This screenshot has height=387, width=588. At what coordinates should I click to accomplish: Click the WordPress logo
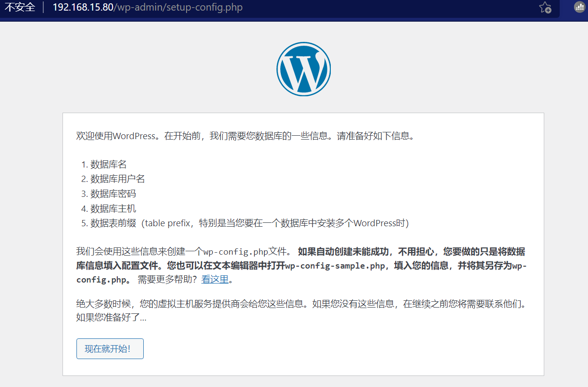click(303, 68)
